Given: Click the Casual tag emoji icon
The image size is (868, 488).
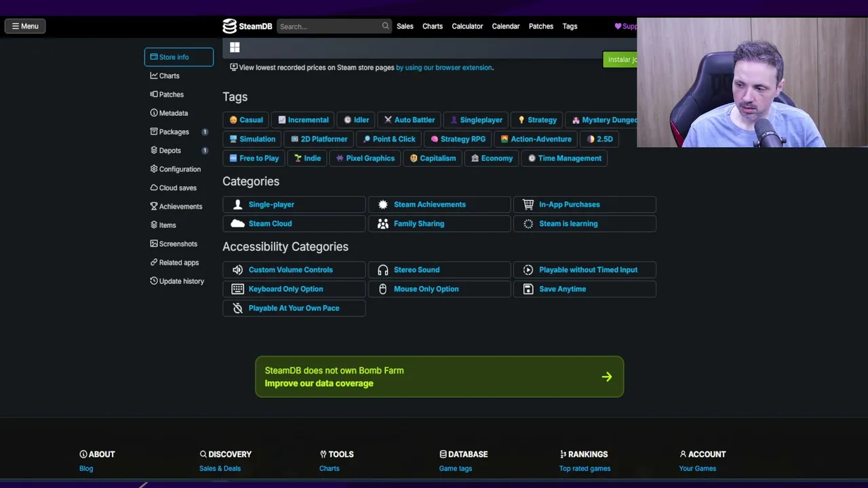Looking at the screenshot, I should tap(233, 120).
